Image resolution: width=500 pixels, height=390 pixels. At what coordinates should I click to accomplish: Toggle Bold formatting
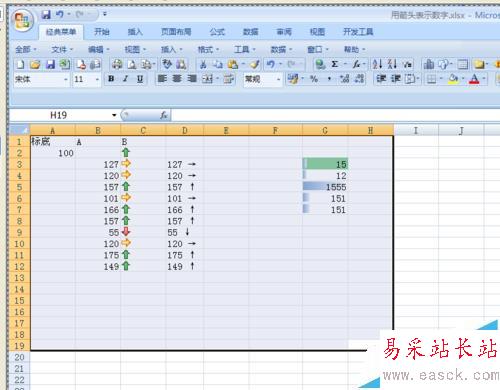pyautogui.click(x=111, y=79)
